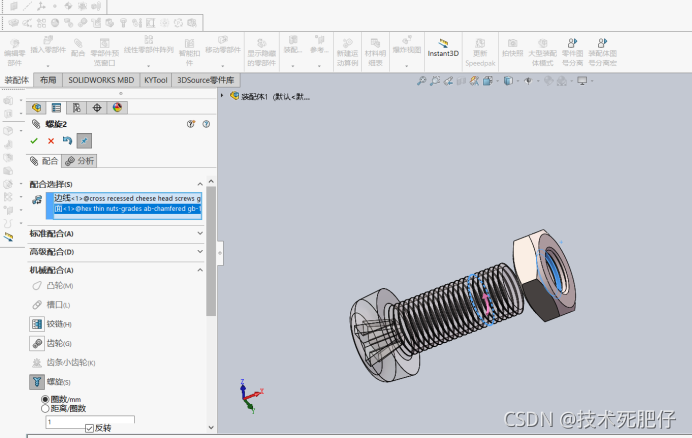The image size is (692, 438).
Task: Collapse the 配合选择(S) section
Action: point(200,184)
